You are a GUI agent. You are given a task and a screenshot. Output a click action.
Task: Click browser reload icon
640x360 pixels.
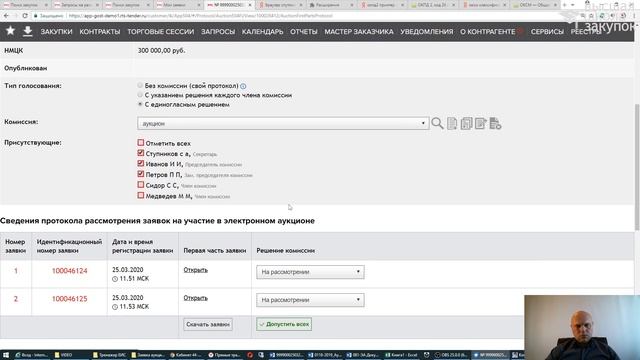[25, 16]
